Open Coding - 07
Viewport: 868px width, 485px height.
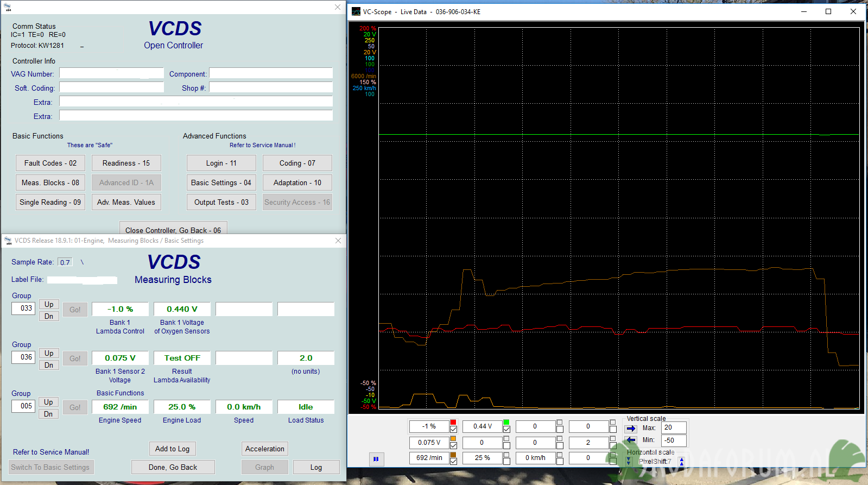click(297, 163)
